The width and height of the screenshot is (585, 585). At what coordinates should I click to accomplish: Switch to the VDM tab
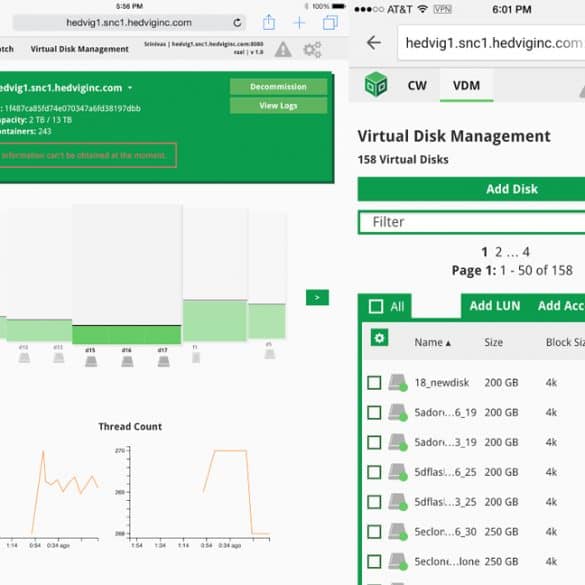pyautogui.click(x=466, y=85)
